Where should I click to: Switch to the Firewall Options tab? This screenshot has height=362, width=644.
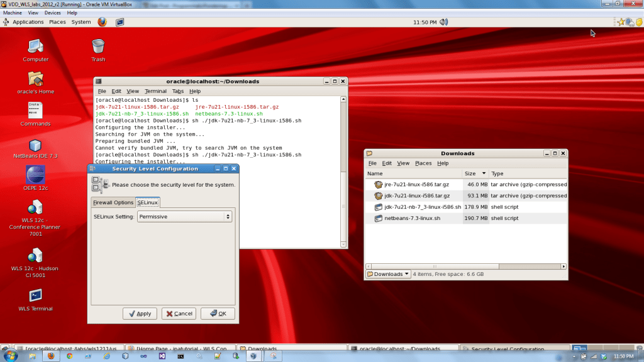coord(114,202)
